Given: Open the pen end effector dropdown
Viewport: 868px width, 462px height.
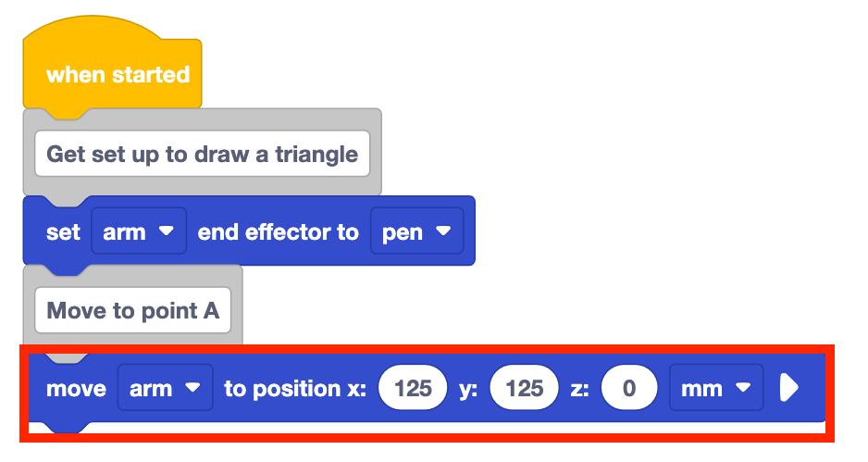Looking at the screenshot, I should point(416,231).
